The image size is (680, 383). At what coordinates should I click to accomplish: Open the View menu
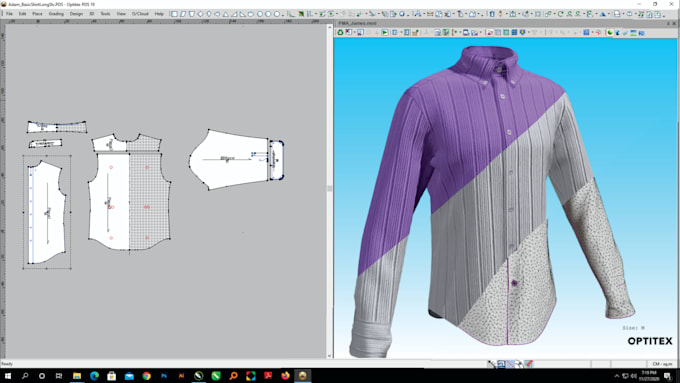pos(121,14)
